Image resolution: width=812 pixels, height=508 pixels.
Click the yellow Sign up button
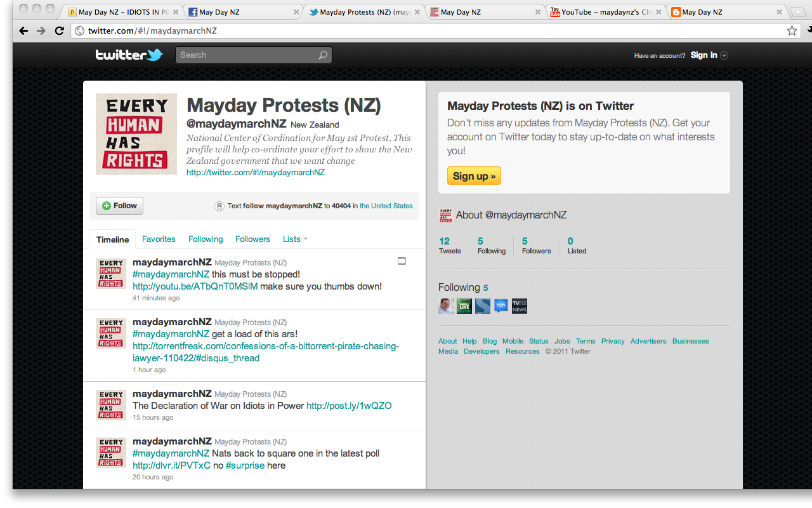(x=474, y=176)
